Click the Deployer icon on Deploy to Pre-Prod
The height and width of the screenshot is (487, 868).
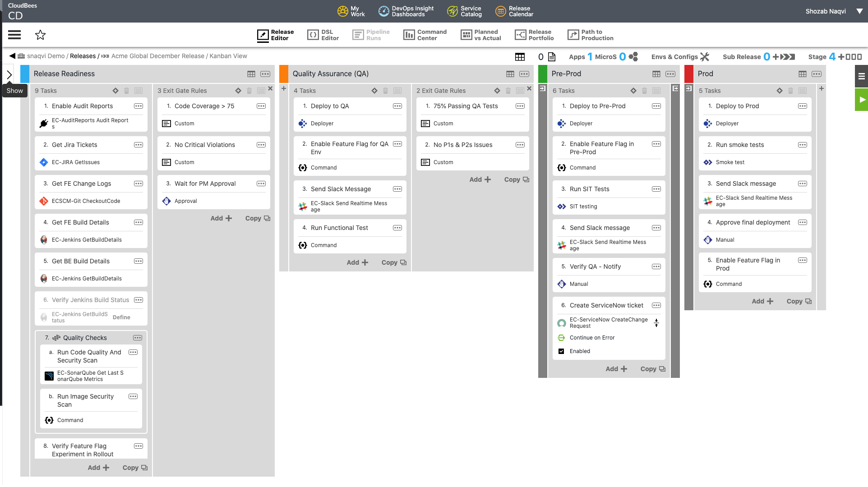562,124
